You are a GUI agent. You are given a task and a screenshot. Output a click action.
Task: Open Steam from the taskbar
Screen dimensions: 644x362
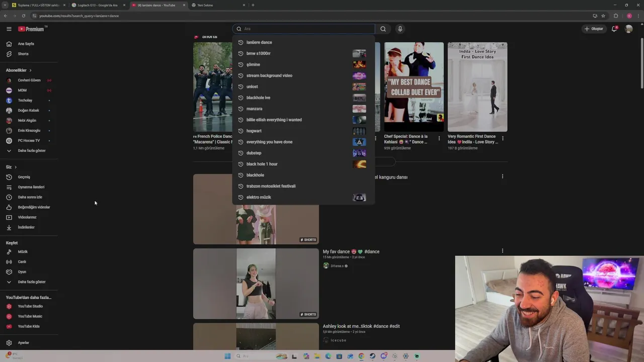tap(372, 356)
